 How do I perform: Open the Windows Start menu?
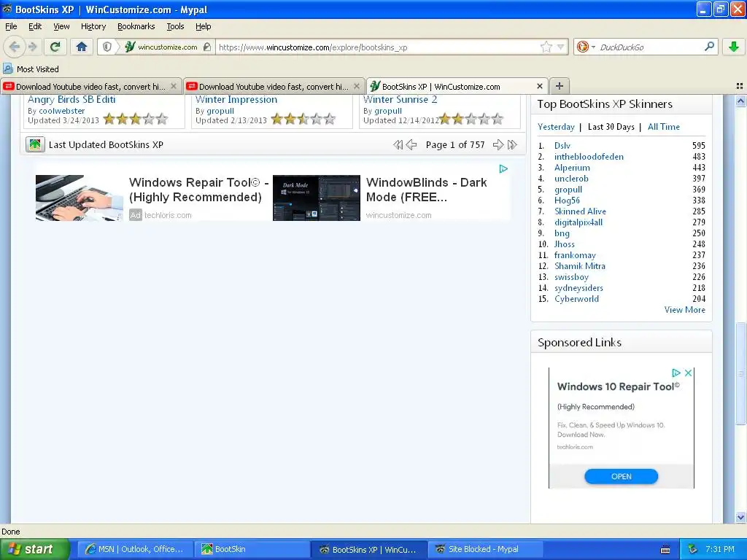35,549
